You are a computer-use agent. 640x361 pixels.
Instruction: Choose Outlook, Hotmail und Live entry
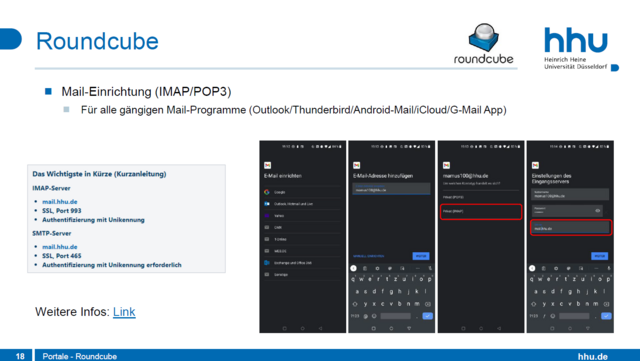point(302,203)
